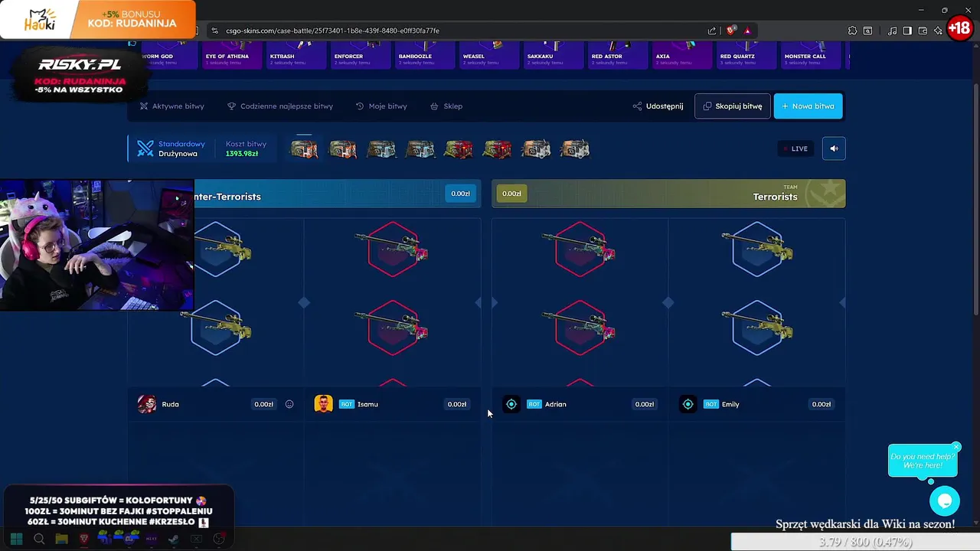The image size is (980, 551).
Task: Click the MONSTER CALL drop card
Action: click(x=812, y=55)
